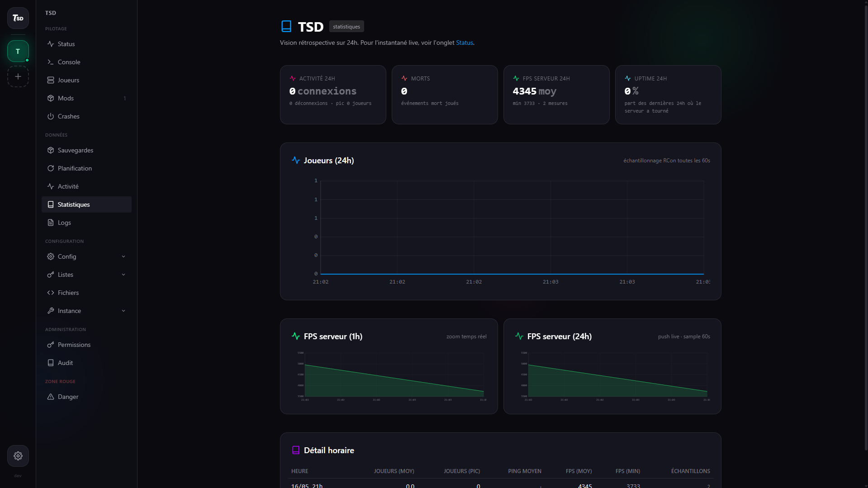
Task: Click the Planification refresh icon
Action: 51,168
